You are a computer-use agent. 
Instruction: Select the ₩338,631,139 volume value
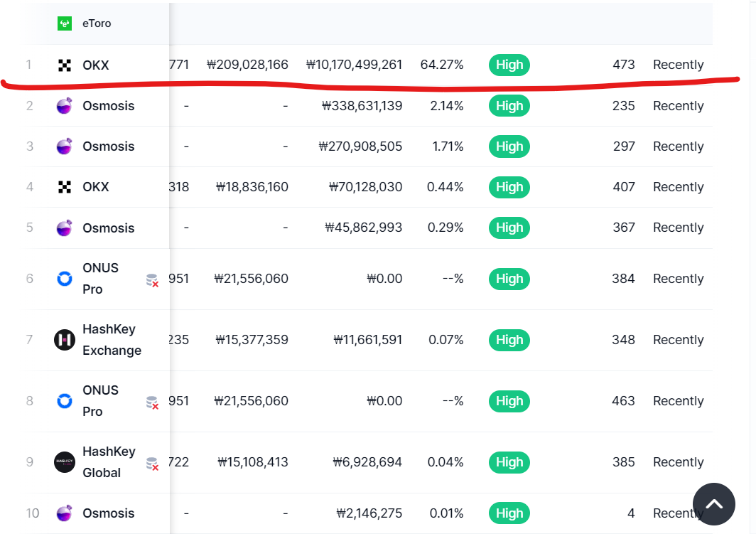pyautogui.click(x=362, y=106)
